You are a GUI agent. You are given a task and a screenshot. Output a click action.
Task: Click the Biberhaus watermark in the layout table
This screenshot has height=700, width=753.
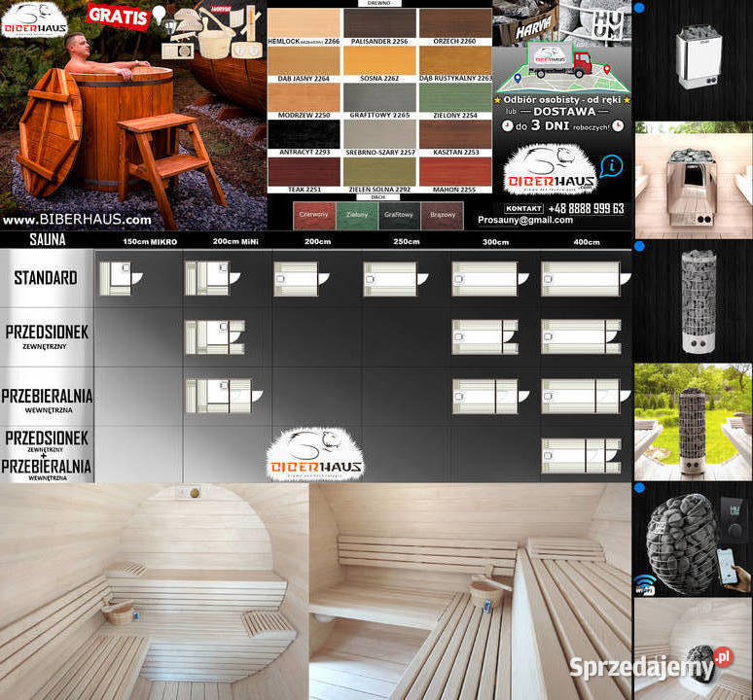pos(315,455)
